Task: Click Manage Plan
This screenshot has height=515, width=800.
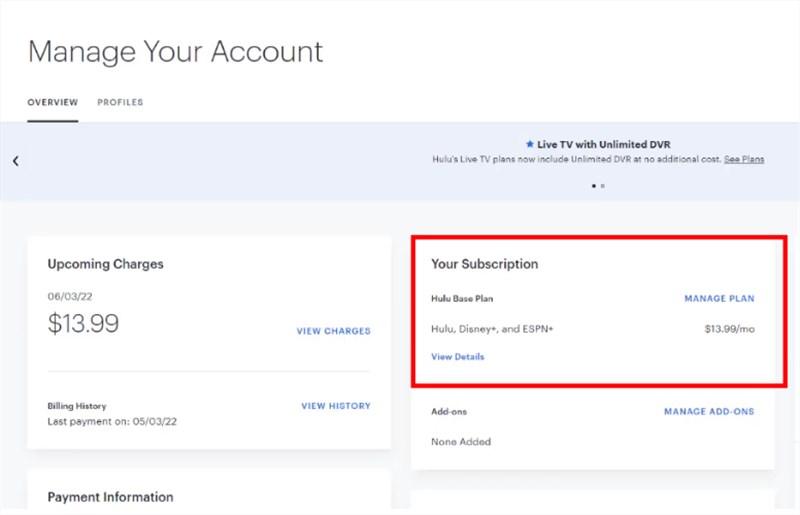Action: click(x=719, y=298)
